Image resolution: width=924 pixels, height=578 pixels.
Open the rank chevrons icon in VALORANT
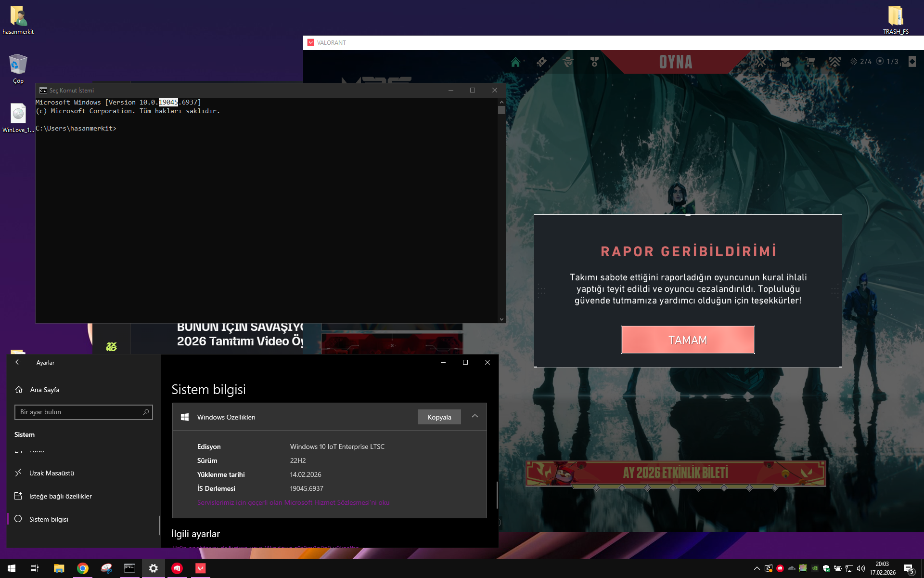(x=835, y=62)
